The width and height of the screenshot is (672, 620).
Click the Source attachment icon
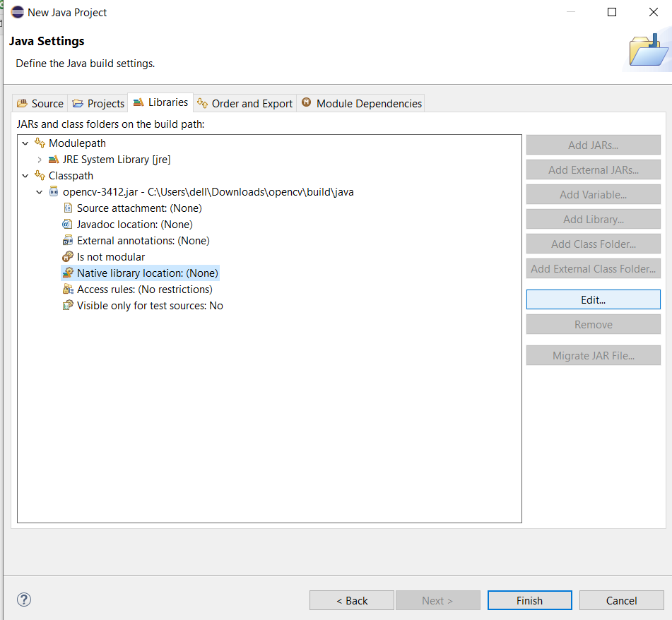(x=68, y=208)
